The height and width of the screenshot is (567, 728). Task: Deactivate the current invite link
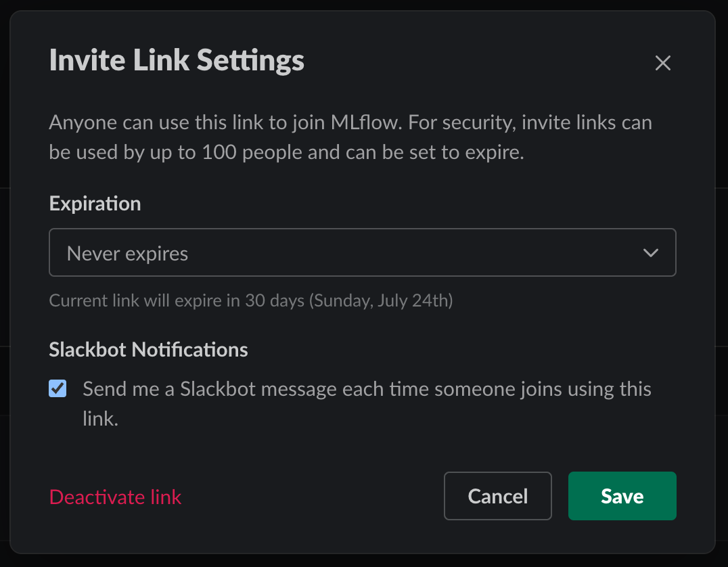click(x=115, y=497)
